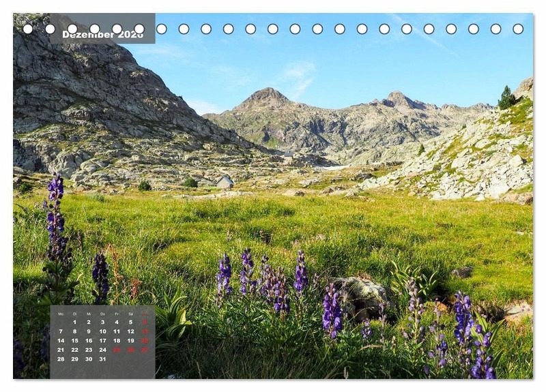Click Monday December 7 in the calendar
Image resolution: width=546 pixels, height=392 pixels.
point(61,331)
